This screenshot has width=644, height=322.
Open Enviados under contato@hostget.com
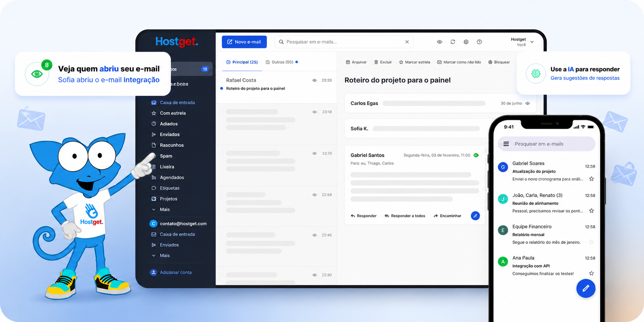pyautogui.click(x=165, y=245)
